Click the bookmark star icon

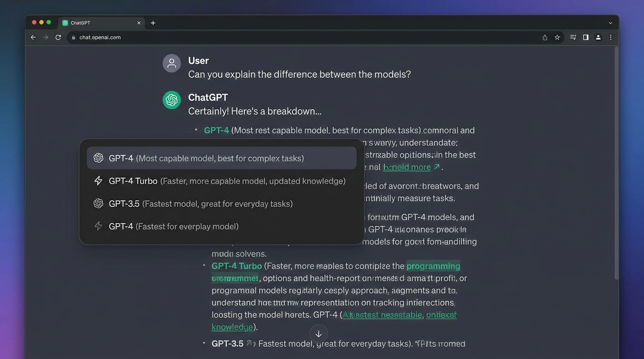[x=557, y=37]
